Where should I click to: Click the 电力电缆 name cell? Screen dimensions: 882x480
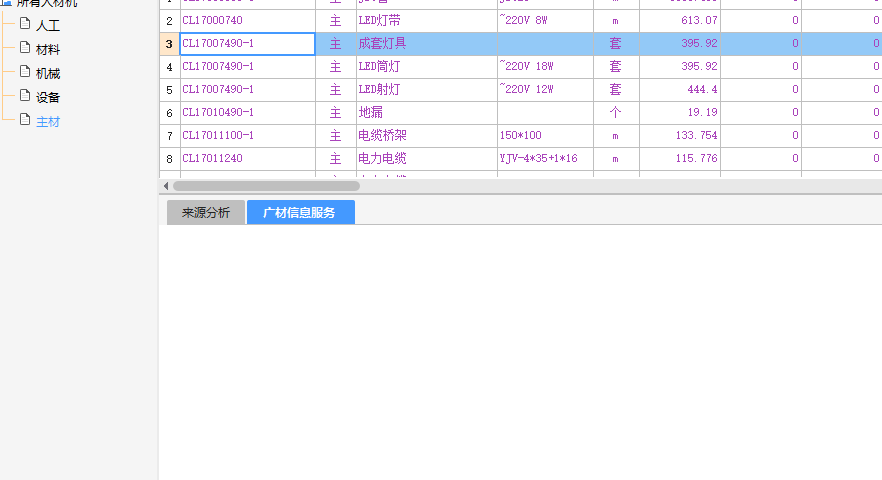pyautogui.click(x=426, y=159)
